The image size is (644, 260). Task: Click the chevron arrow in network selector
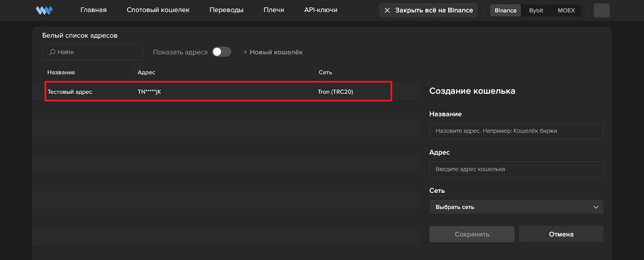[x=596, y=207]
